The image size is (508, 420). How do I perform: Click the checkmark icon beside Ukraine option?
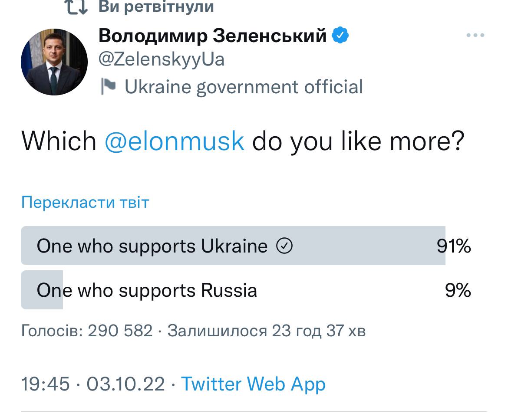284,246
